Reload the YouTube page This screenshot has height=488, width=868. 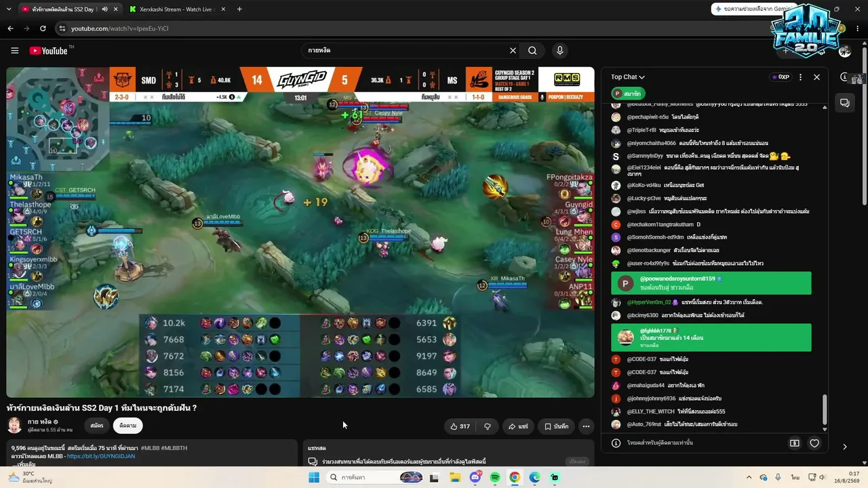(43, 28)
